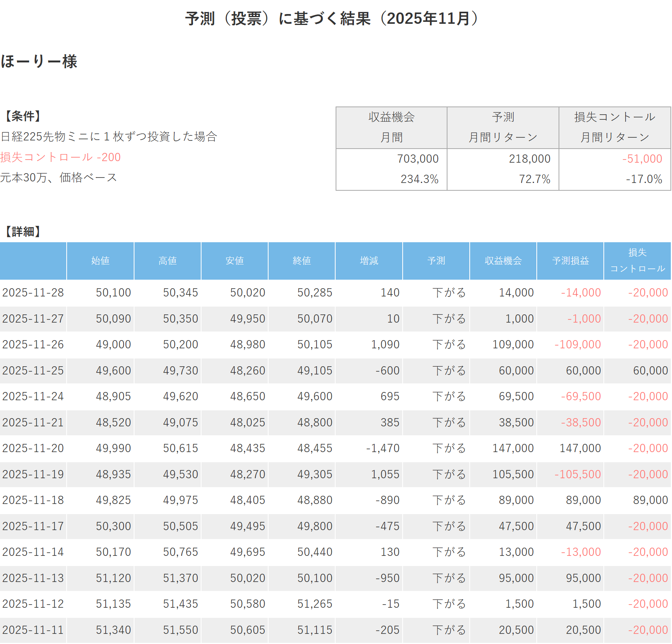Select the 【詳細】 section heading
This screenshot has height=644, width=672.
click(x=22, y=232)
